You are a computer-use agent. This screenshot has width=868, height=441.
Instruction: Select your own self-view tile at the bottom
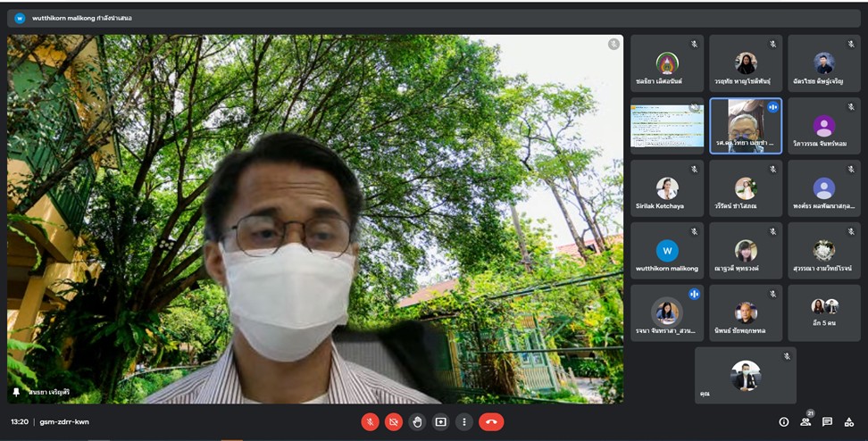tap(746, 375)
